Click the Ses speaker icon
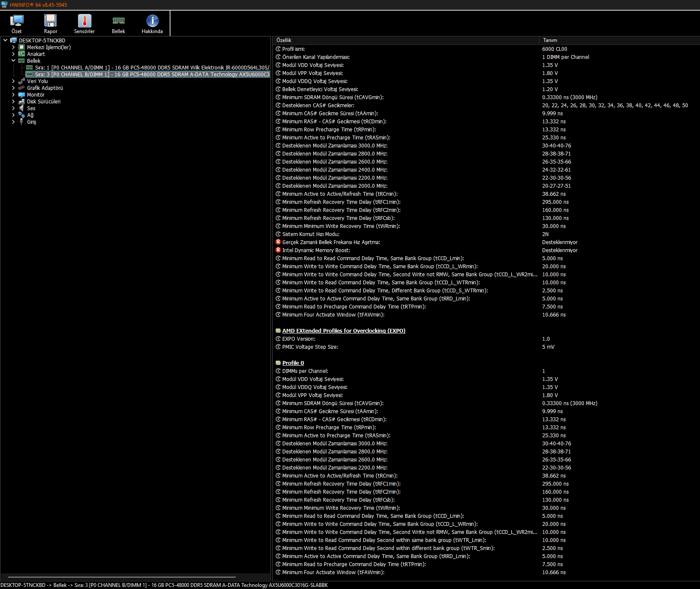The image size is (700, 589). coord(22,108)
